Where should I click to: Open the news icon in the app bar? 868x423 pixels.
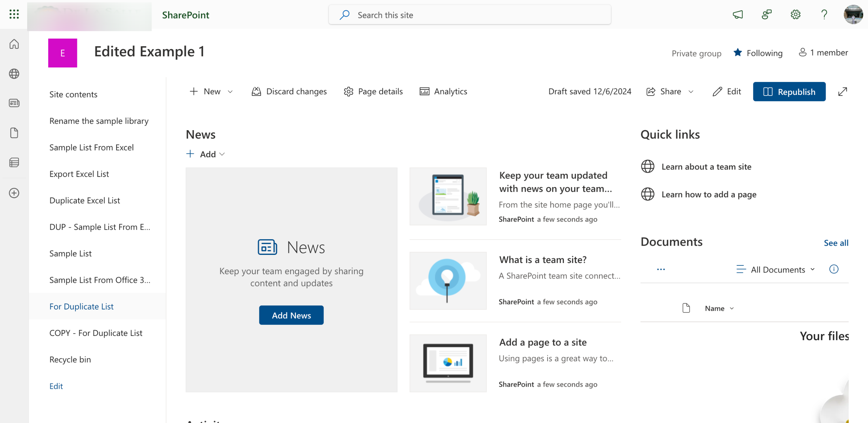pyautogui.click(x=14, y=103)
